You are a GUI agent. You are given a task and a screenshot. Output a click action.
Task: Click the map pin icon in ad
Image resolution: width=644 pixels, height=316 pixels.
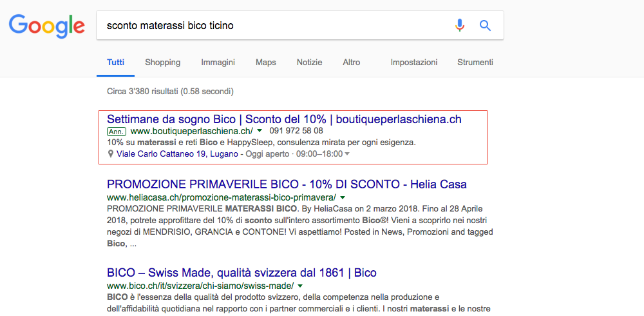(x=111, y=154)
